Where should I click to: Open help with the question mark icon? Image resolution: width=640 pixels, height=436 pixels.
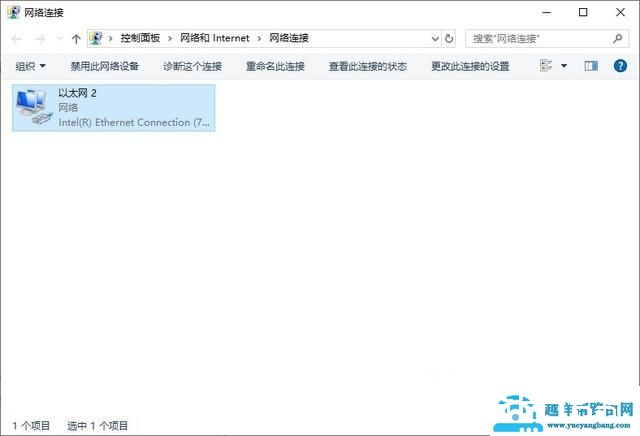coord(620,66)
